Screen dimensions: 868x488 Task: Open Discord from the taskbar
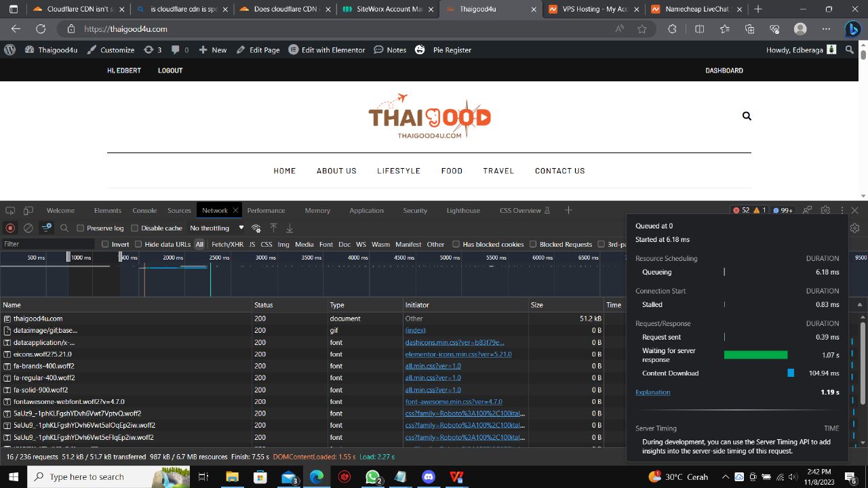click(429, 476)
